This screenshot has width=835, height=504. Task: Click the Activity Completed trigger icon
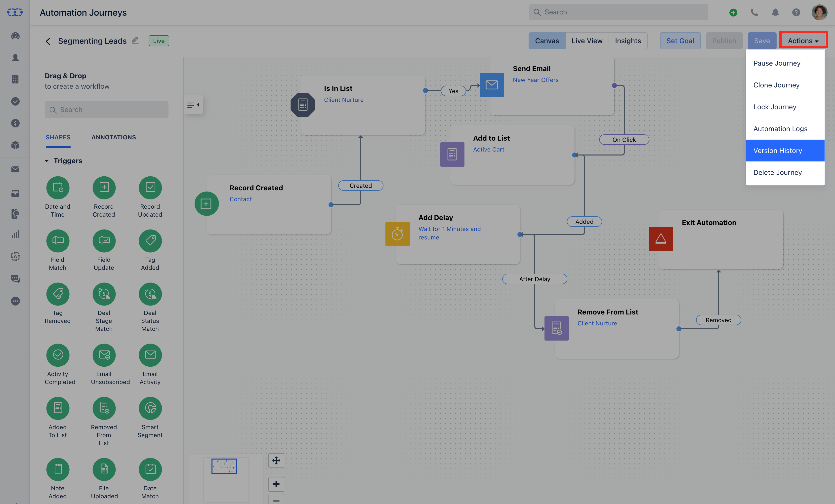[x=58, y=355]
